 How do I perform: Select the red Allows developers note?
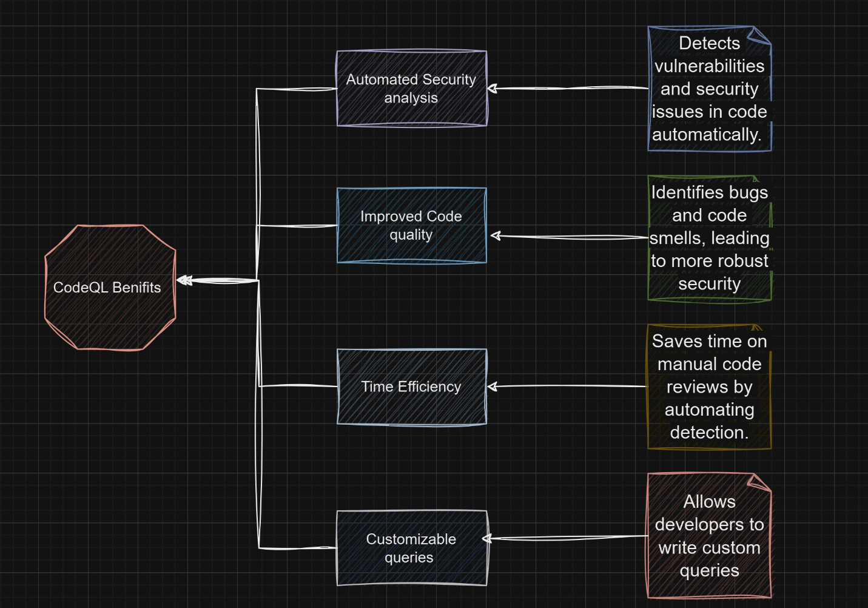[708, 536]
